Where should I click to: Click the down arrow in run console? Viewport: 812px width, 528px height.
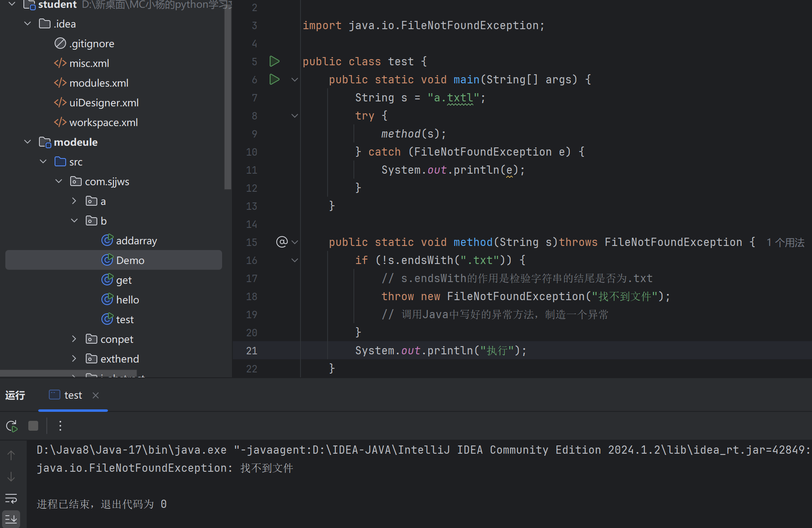[11, 477]
